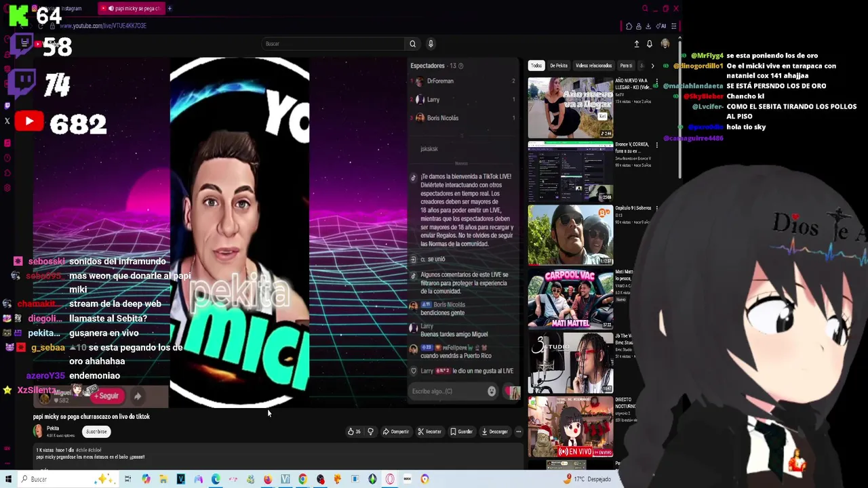Image resolution: width=868 pixels, height=488 pixels.
Task: Click the Seguir follow button in video
Action: click(x=106, y=396)
